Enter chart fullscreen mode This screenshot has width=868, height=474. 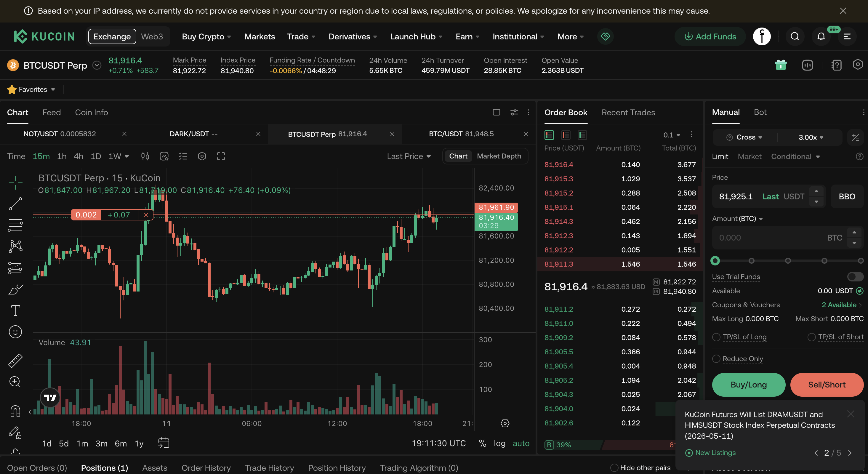(221, 156)
